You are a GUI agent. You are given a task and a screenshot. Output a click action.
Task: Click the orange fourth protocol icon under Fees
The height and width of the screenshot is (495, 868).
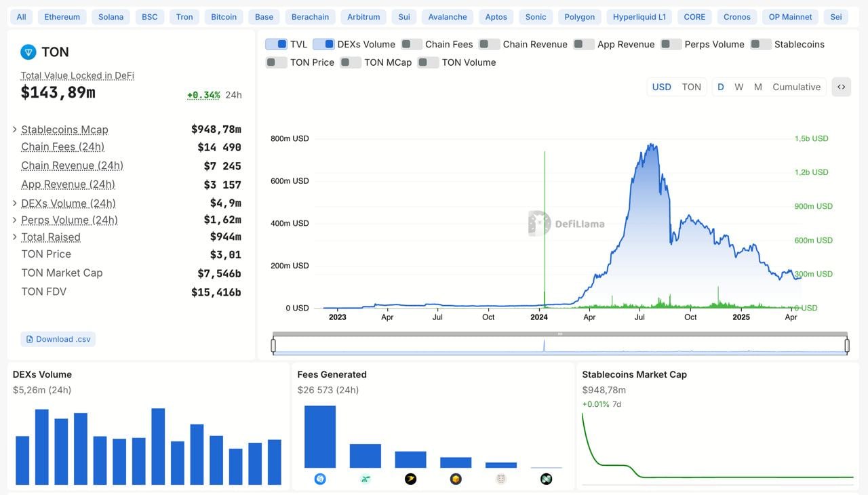click(456, 479)
